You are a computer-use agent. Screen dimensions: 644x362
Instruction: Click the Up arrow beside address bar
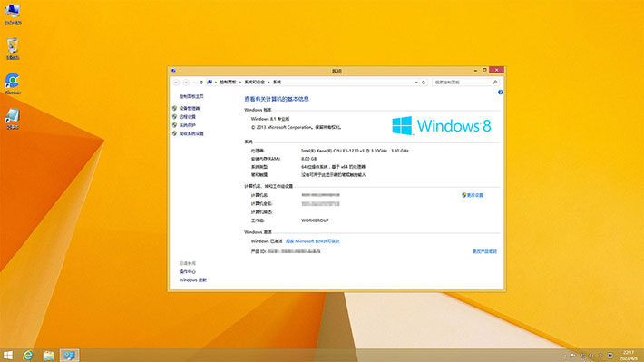(x=201, y=83)
